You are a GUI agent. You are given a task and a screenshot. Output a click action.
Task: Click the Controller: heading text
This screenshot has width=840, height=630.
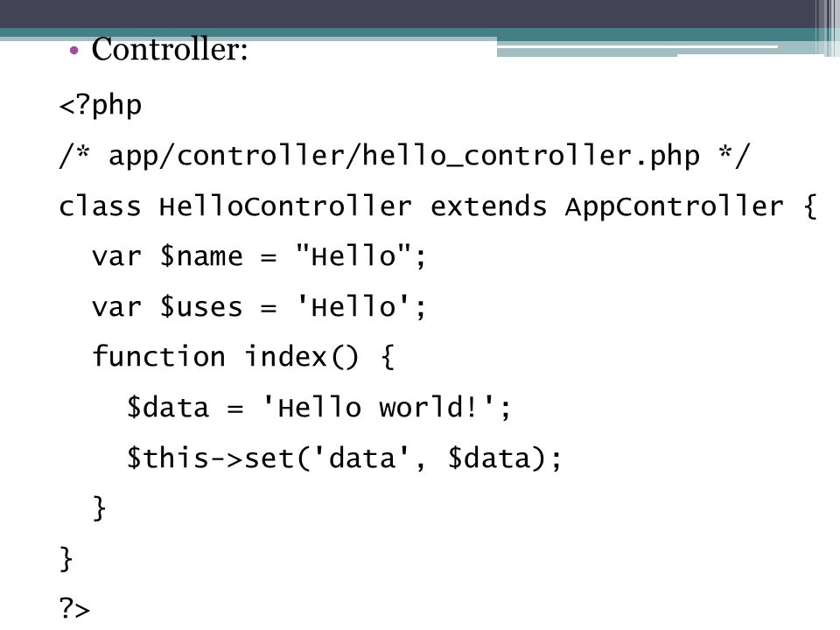tap(169, 49)
